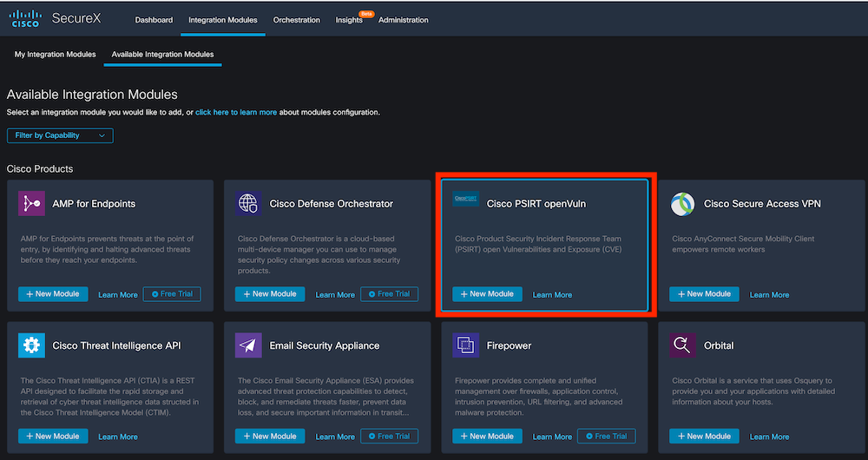Click the Firepower card title

click(x=509, y=345)
